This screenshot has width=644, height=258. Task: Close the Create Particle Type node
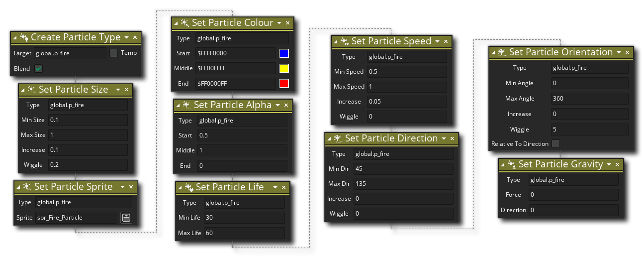click(x=135, y=37)
